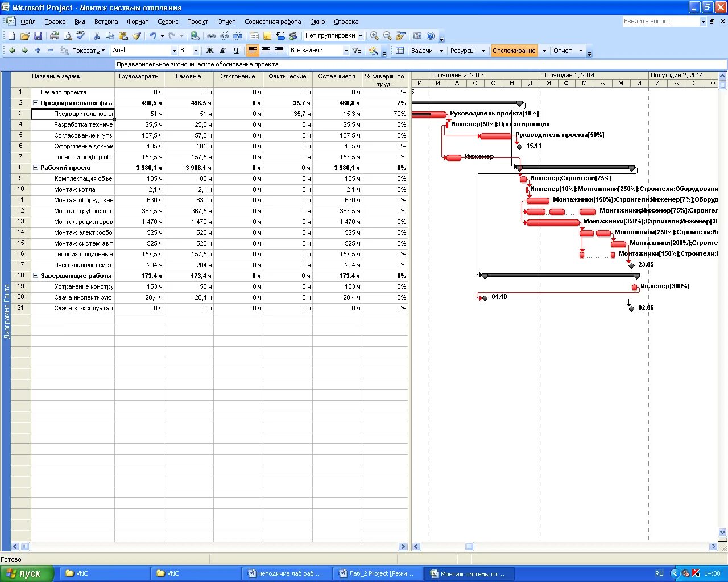This screenshot has height=582, width=728.
Task: Align text left button
Action: click(253, 51)
